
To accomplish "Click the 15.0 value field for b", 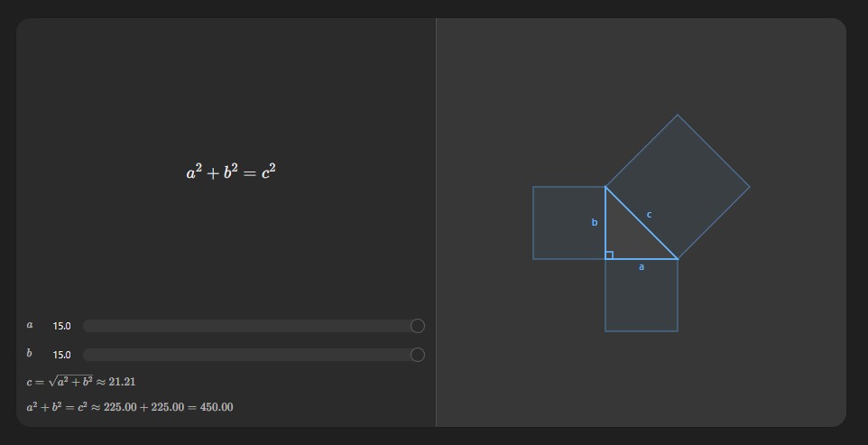I will tap(61, 355).
